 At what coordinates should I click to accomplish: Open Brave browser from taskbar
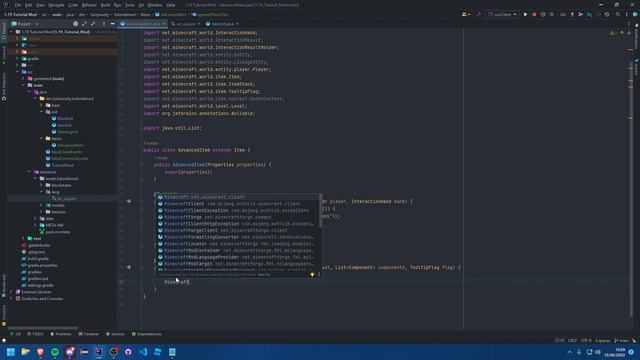[40, 352]
